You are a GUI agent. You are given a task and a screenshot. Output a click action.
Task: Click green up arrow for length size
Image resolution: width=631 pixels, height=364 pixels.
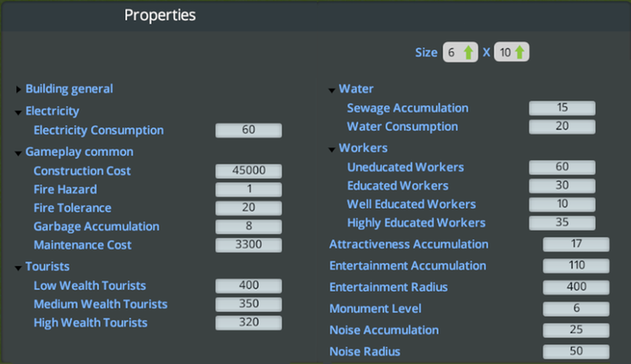tap(521, 53)
